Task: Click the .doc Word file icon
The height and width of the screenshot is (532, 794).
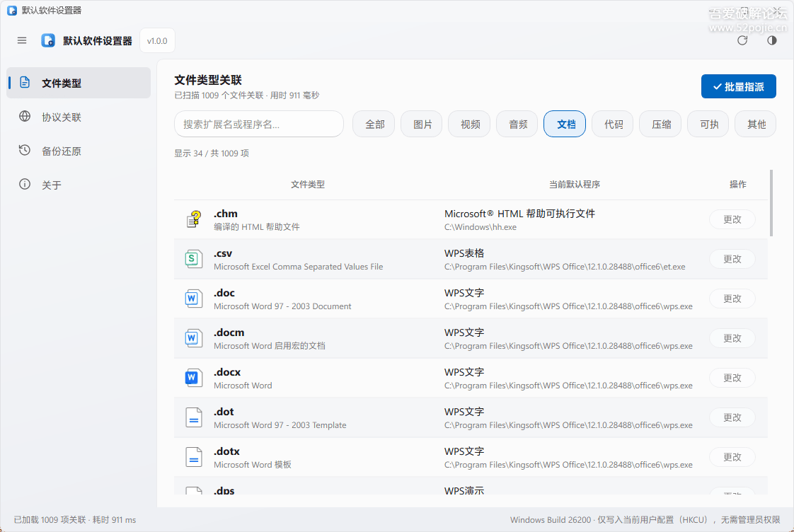Action: [193, 299]
